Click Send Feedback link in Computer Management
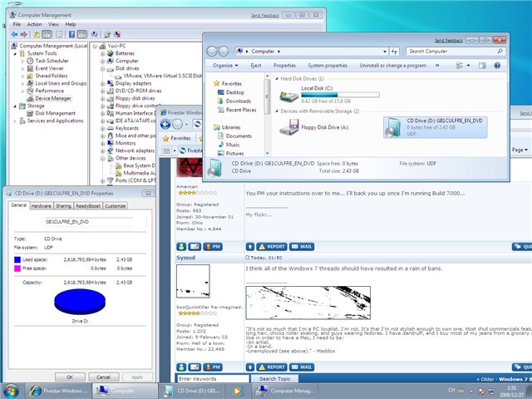532x399 pixels. click(264, 15)
